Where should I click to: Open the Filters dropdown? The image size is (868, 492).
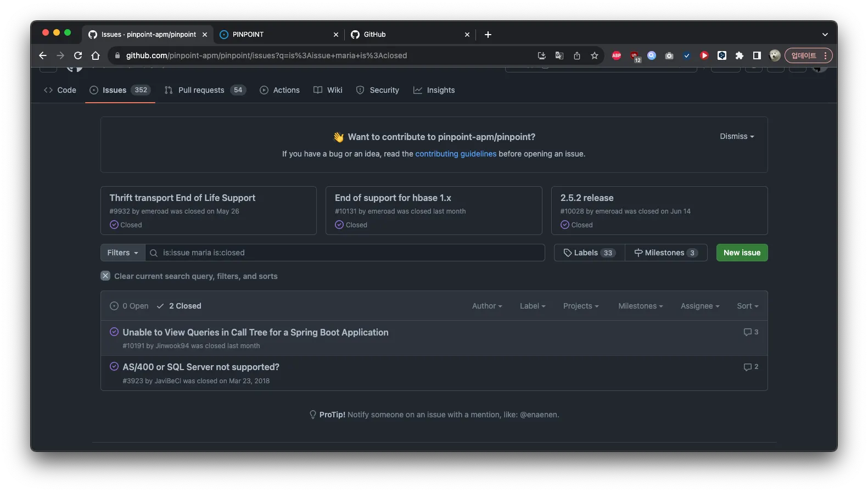(122, 253)
